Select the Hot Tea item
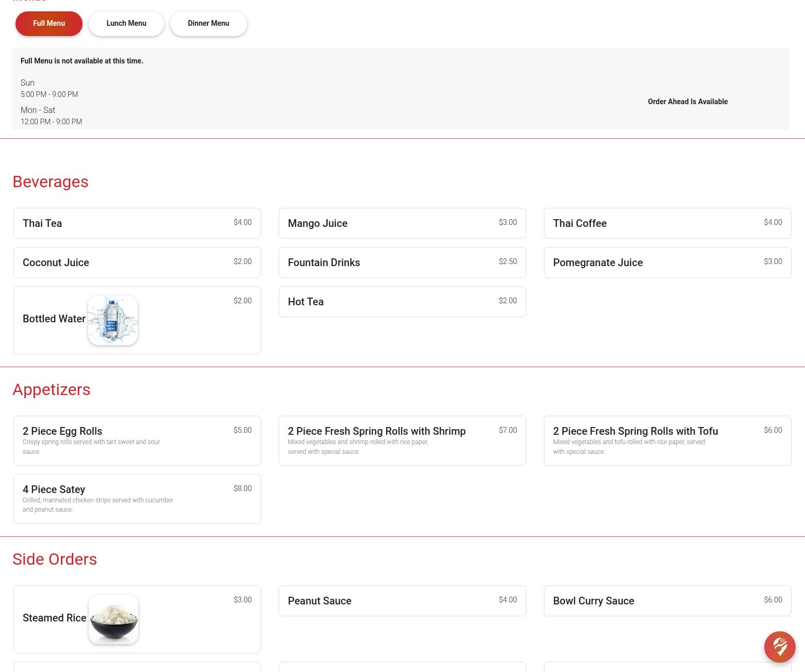Image resolution: width=805 pixels, height=672 pixels. pyautogui.click(x=402, y=302)
